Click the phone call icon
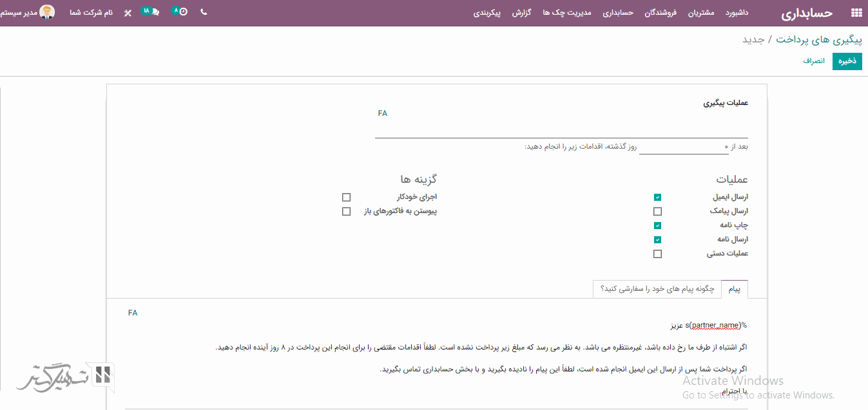868x410 pixels. pyautogui.click(x=204, y=12)
